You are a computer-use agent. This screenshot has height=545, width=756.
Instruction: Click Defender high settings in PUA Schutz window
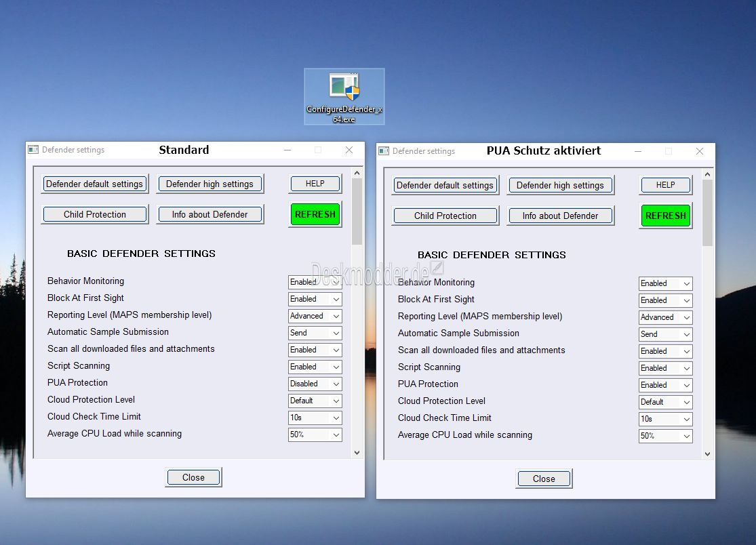coord(560,186)
